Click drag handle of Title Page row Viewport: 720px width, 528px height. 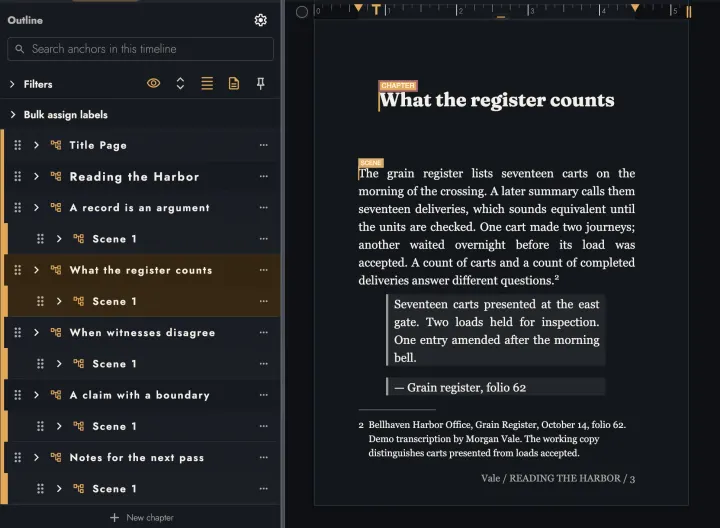17,145
